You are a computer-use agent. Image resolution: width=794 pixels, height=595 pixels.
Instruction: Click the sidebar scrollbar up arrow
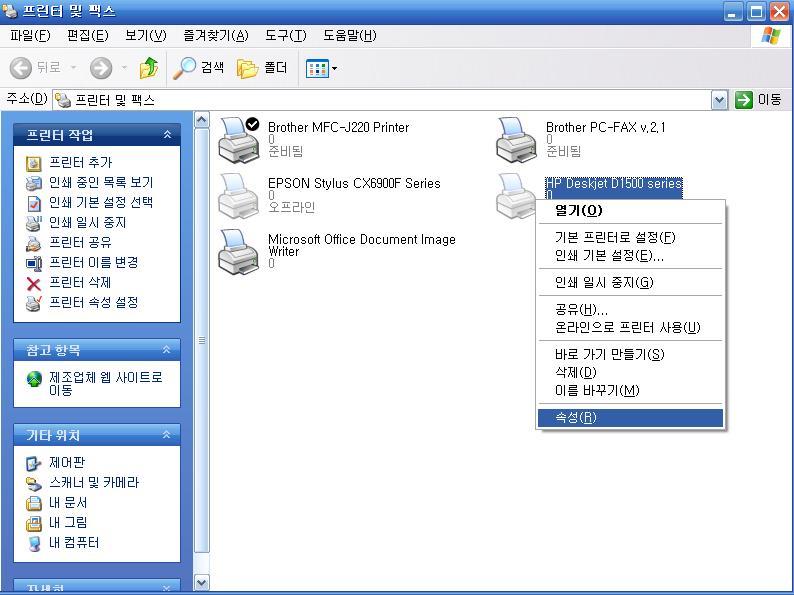coord(202,120)
